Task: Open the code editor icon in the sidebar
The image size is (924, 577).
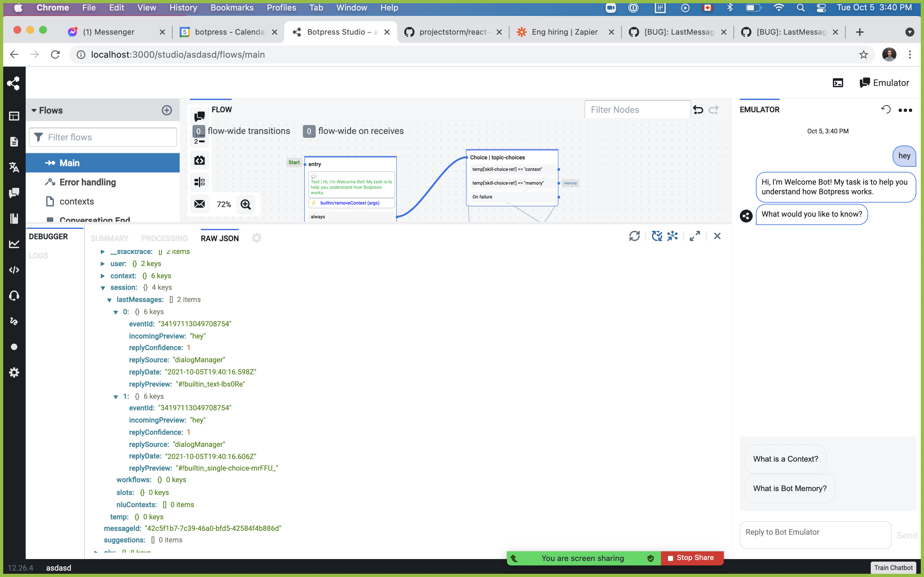Action: pyautogui.click(x=14, y=270)
